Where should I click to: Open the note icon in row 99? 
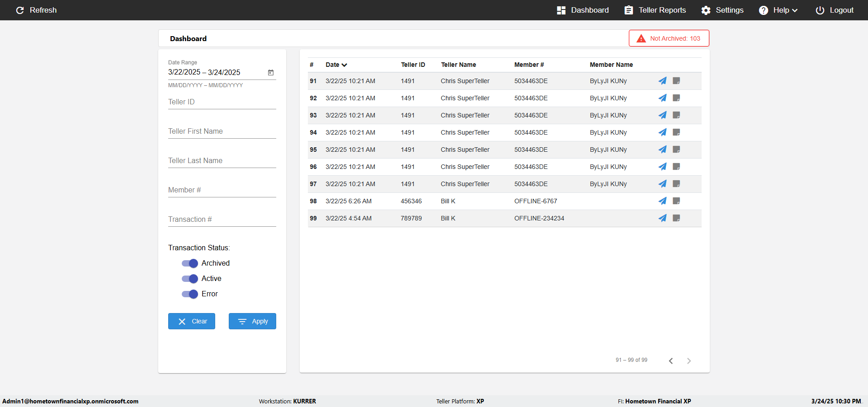click(676, 218)
